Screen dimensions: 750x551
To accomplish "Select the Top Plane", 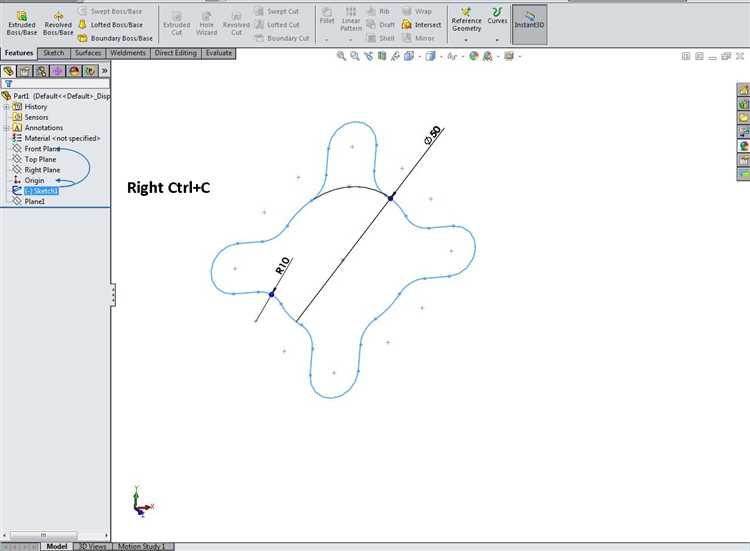I will coord(34,159).
